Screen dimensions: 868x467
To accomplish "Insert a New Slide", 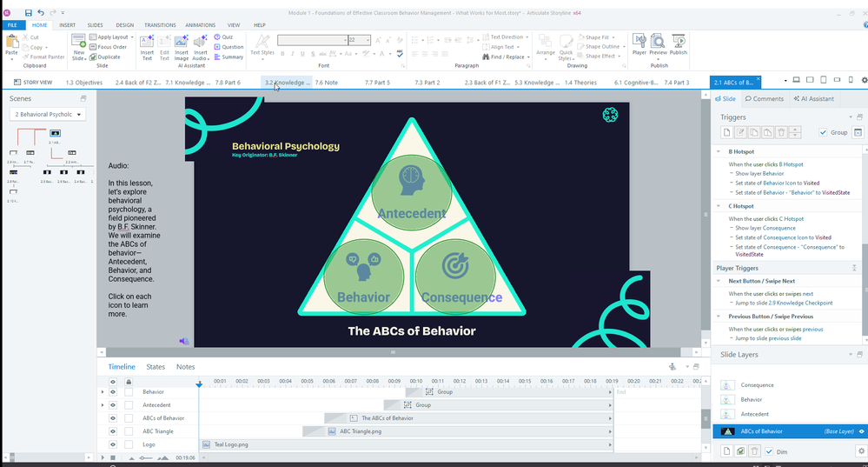I will (x=78, y=47).
